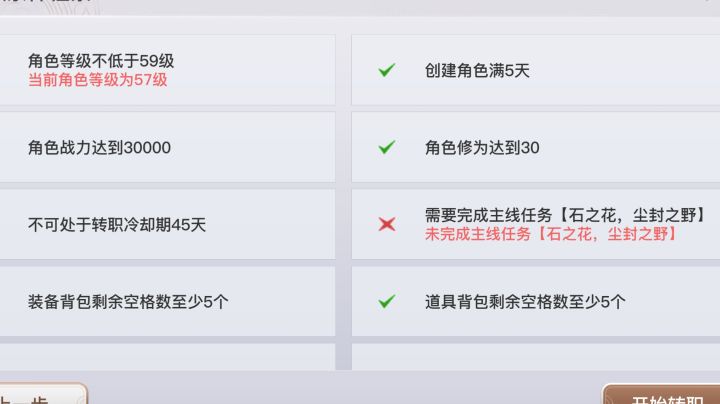Tap the 角色修为达到30 label

point(482,147)
